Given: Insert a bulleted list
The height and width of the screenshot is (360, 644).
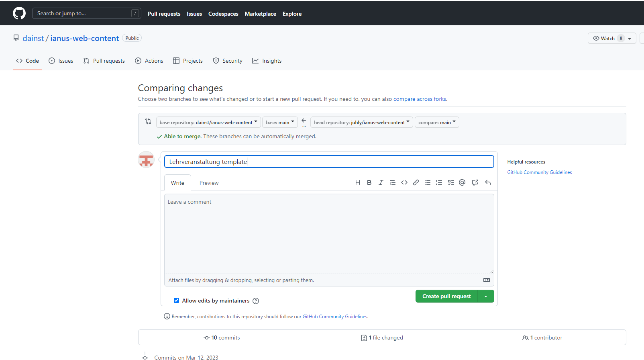Looking at the screenshot, I should pos(428,182).
